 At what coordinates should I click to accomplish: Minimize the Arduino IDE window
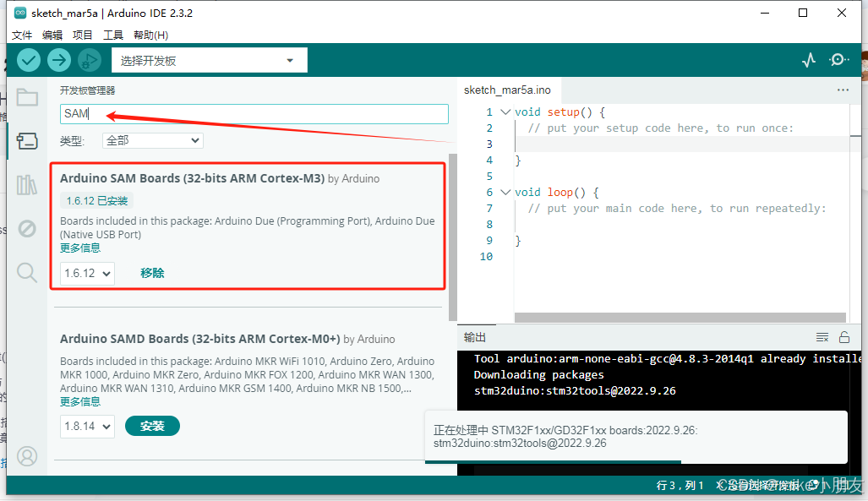click(x=765, y=13)
